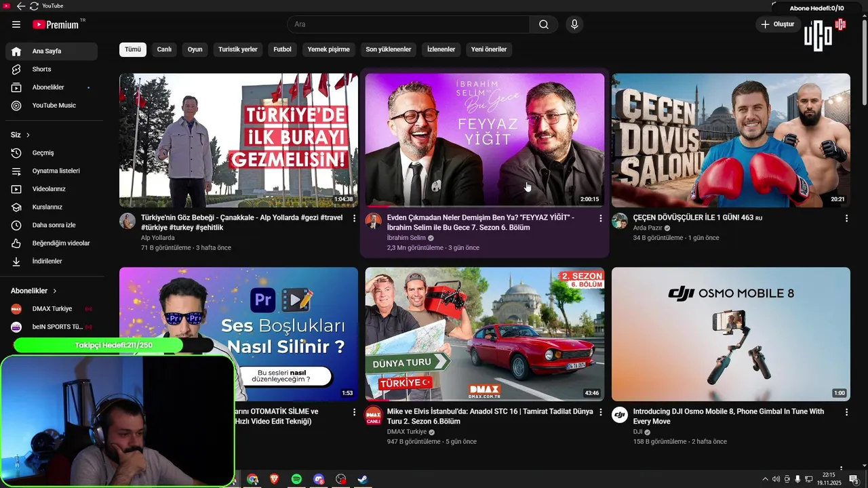Click Arda Pazır channel avatar
868x488 pixels.
click(x=620, y=221)
